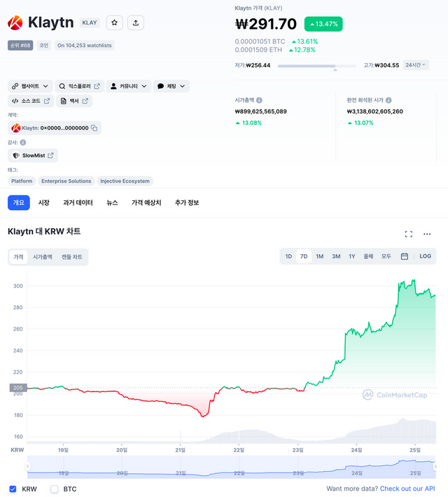This screenshot has height=497, width=448.
Task: Add Klaytn to watchlist with star icon
Action: tap(115, 23)
